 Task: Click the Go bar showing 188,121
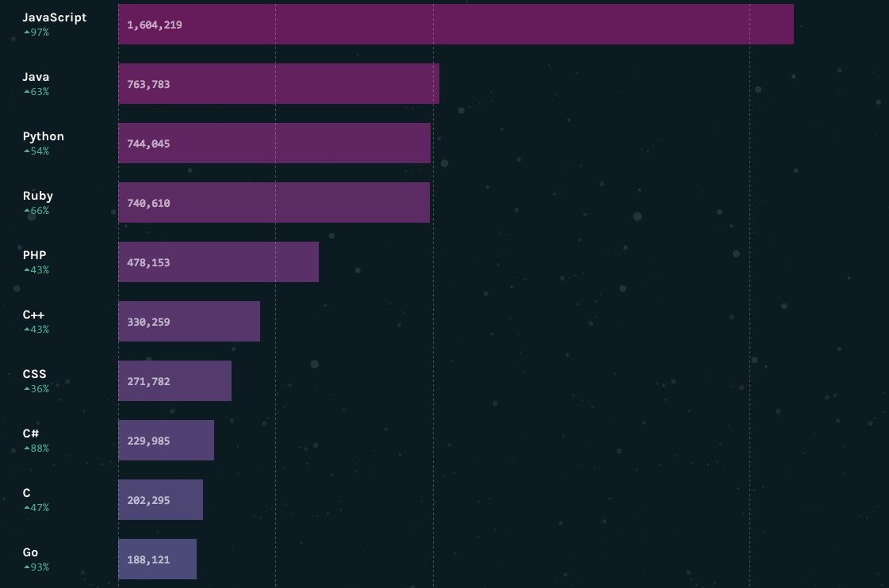(x=157, y=559)
